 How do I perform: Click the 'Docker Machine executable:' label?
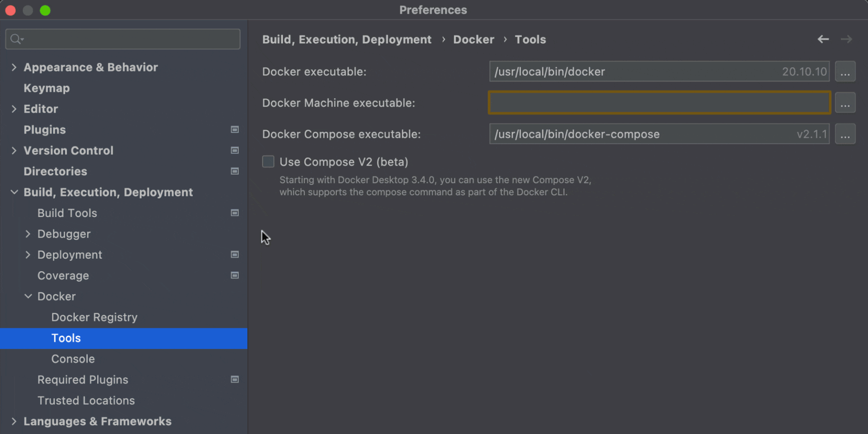[x=339, y=103]
